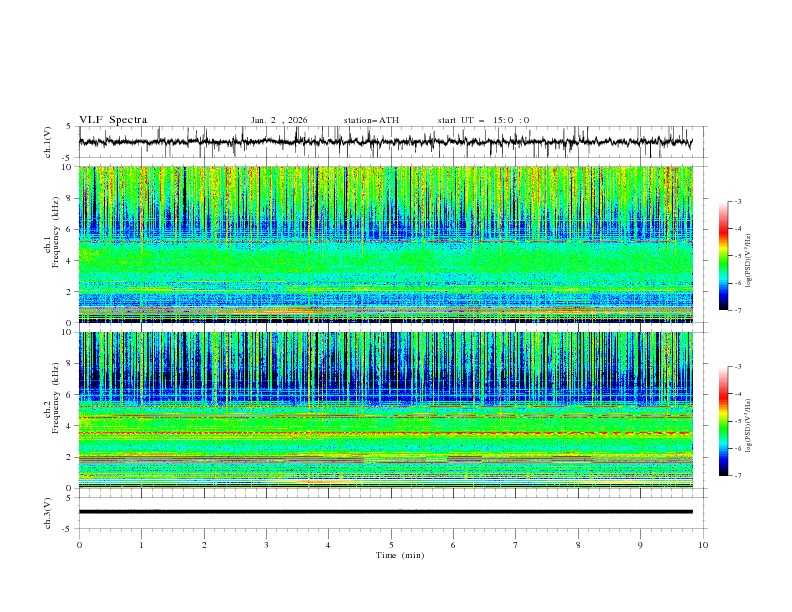
Task: Click the ch.1(V) axis label
Action: 49,142
